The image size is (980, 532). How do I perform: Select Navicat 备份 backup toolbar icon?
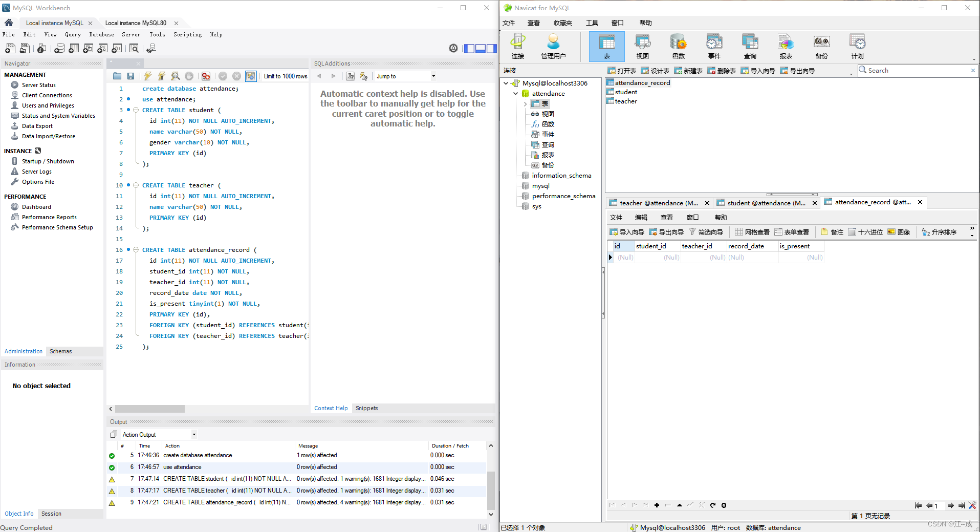tap(822, 46)
